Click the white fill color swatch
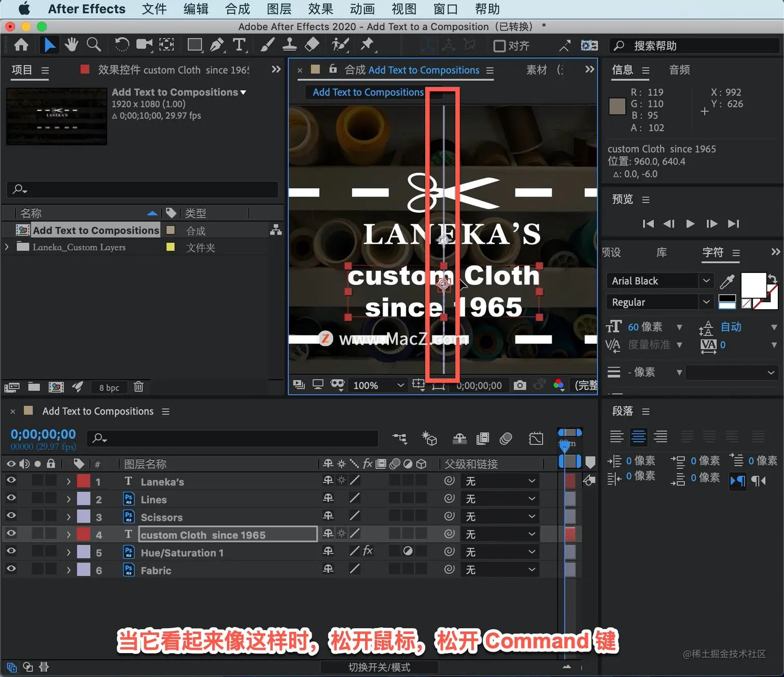The image size is (784, 677). tap(753, 285)
